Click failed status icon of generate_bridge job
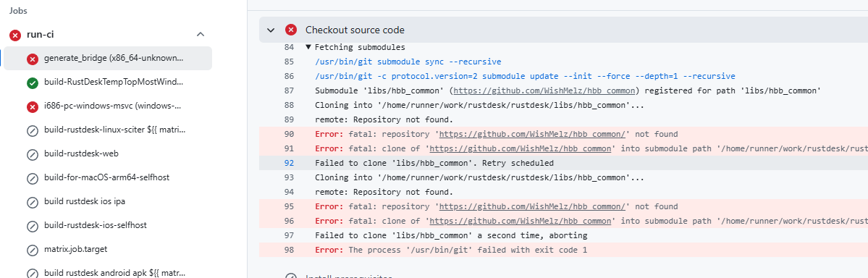This screenshot has height=278, width=868. 33,59
